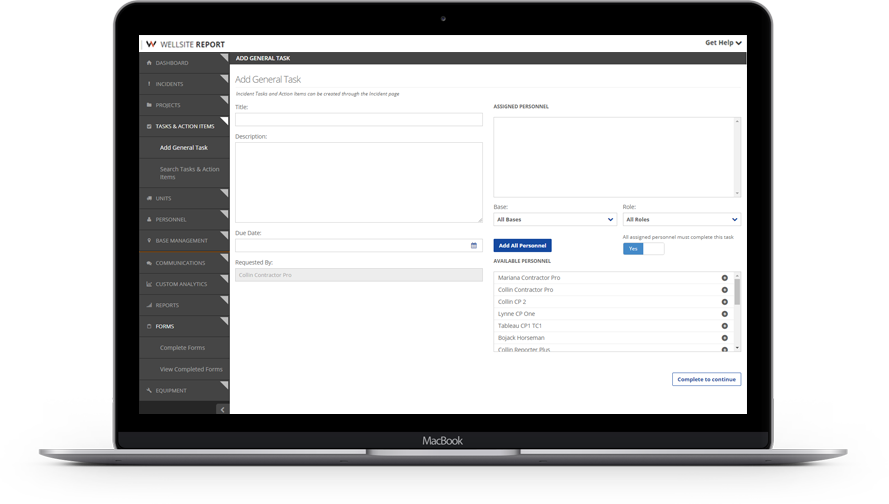Click the Complete to continue button
Screen dimensions: 889x504
click(x=706, y=379)
